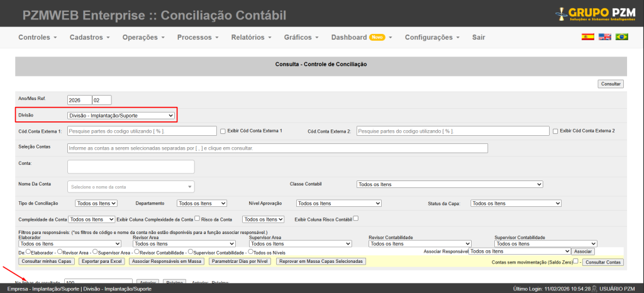Select the Brazilian flag language icon
Viewport: 644px width, 293px height.
click(621, 38)
